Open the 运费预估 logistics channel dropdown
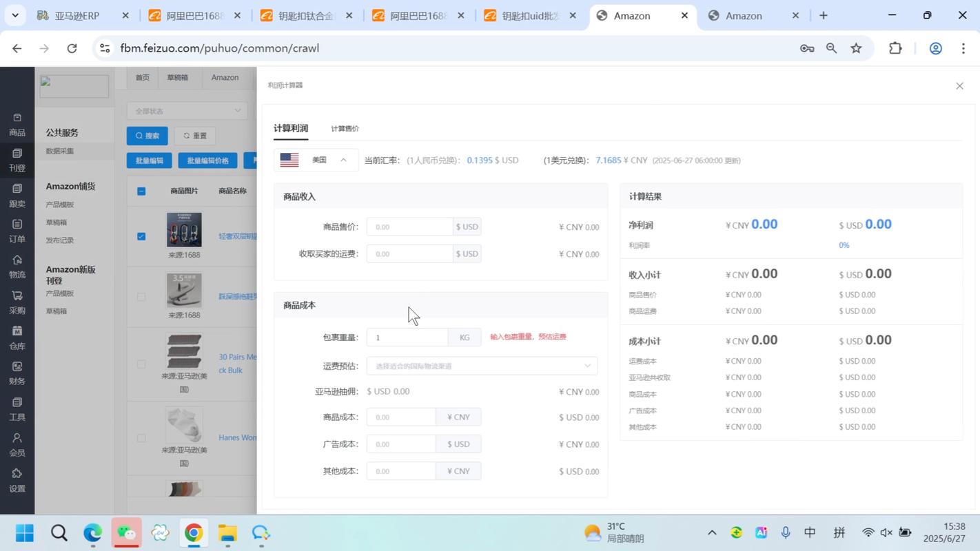 point(482,366)
